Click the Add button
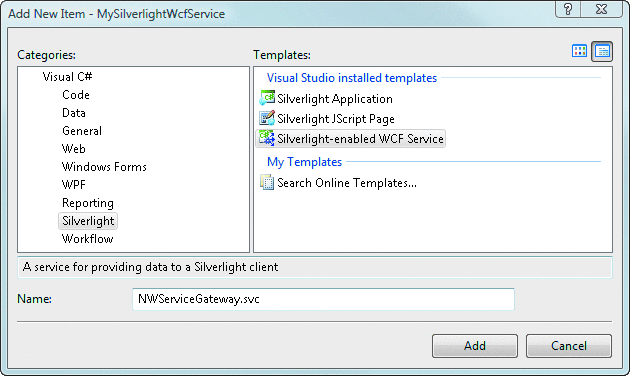This screenshot has width=630, height=376. click(x=475, y=346)
